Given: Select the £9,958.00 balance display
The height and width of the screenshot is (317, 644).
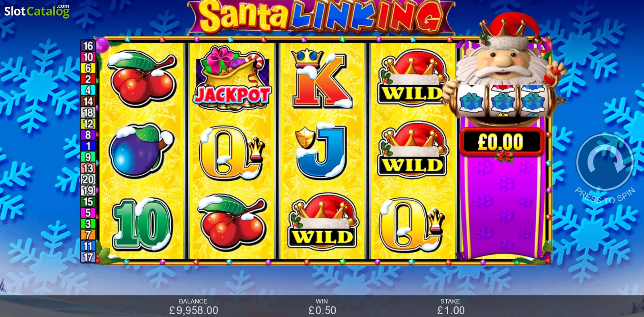Looking at the screenshot, I should pos(193,310).
